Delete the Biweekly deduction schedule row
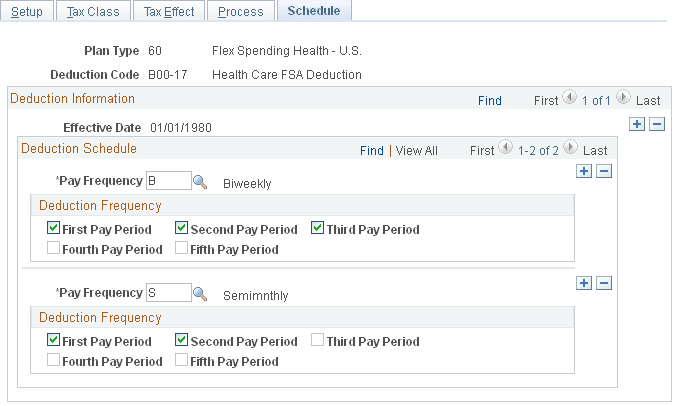The width and height of the screenshot is (679, 406). (603, 172)
